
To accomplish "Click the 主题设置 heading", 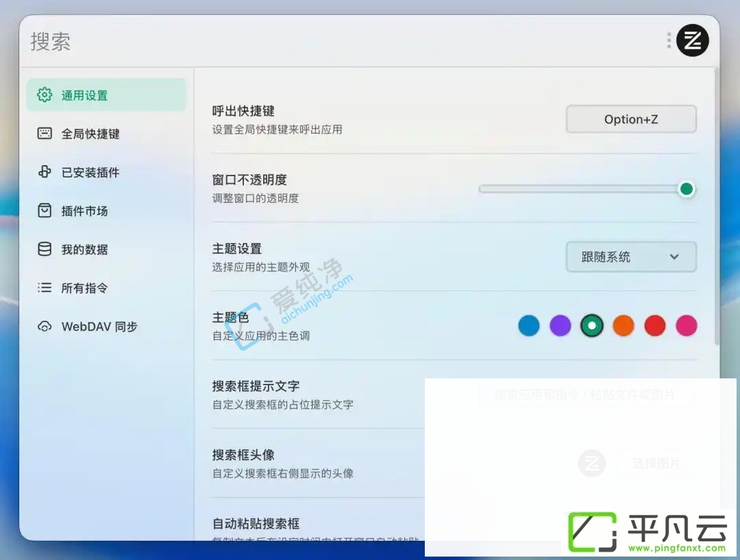I will click(237, 248).
